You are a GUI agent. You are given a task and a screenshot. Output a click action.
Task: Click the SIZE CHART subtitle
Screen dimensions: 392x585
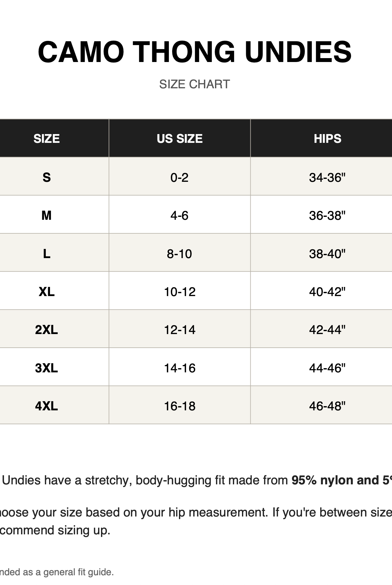195,84
